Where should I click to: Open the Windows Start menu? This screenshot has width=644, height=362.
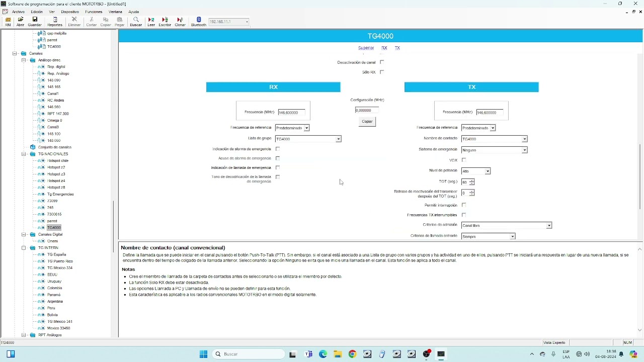[x=204, y=354]
